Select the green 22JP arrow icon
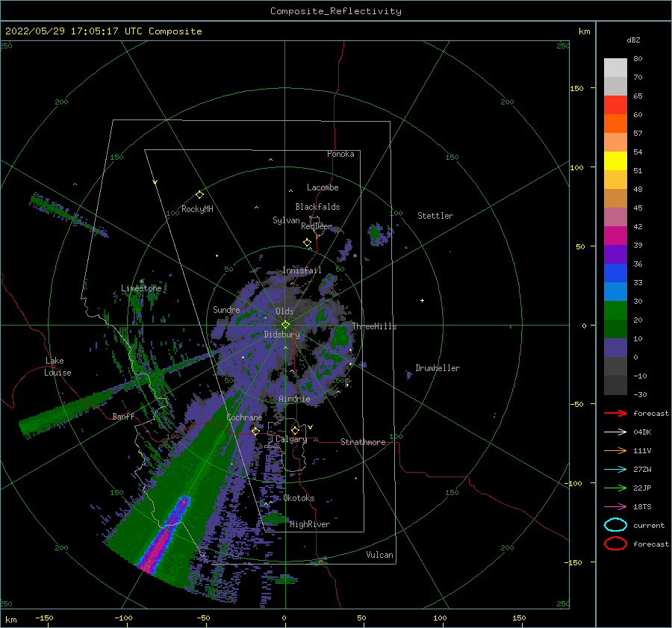 615,488
